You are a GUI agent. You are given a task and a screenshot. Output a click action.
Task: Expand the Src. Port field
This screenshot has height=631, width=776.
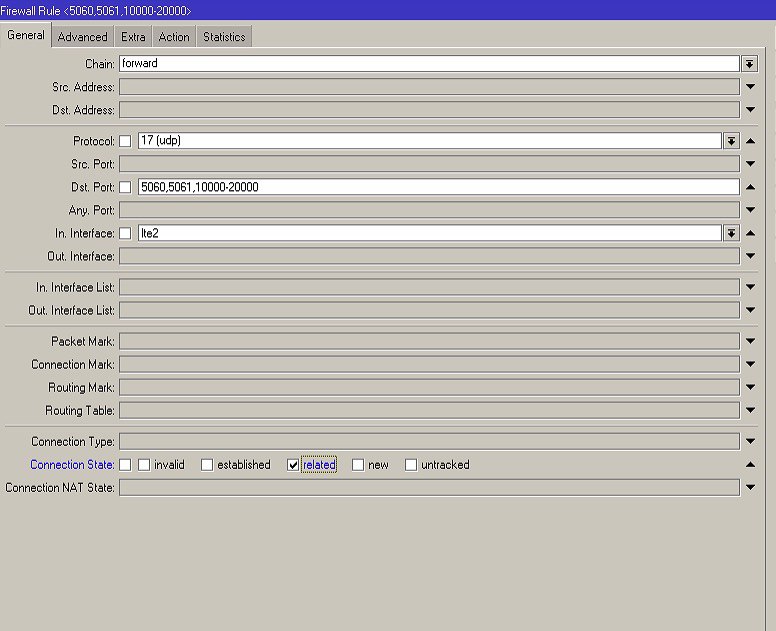750,164
